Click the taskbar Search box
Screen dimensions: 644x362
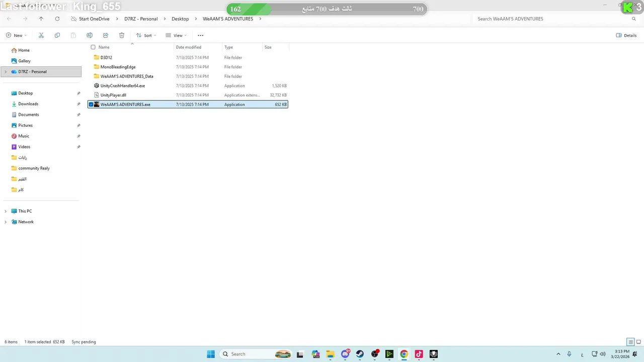coord(257,354)
